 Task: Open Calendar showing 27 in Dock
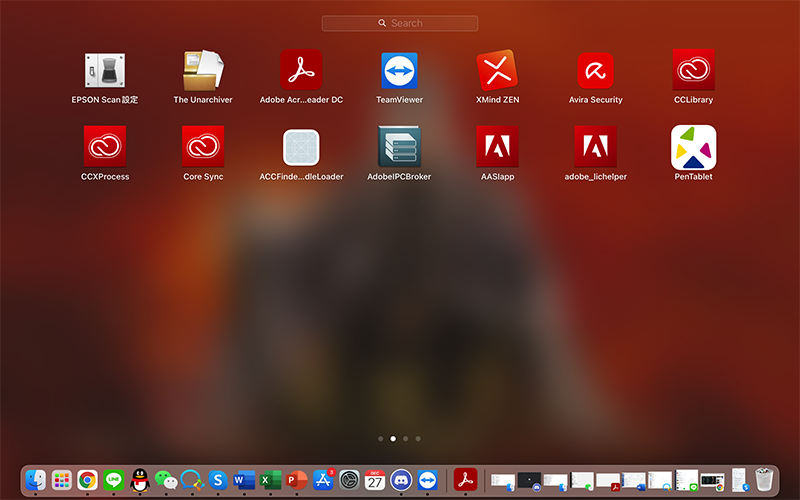(375, 480)
